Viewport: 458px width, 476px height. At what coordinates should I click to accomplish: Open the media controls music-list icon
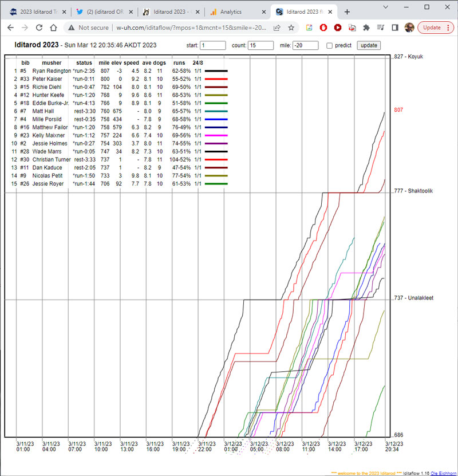[x=381, y=27]
